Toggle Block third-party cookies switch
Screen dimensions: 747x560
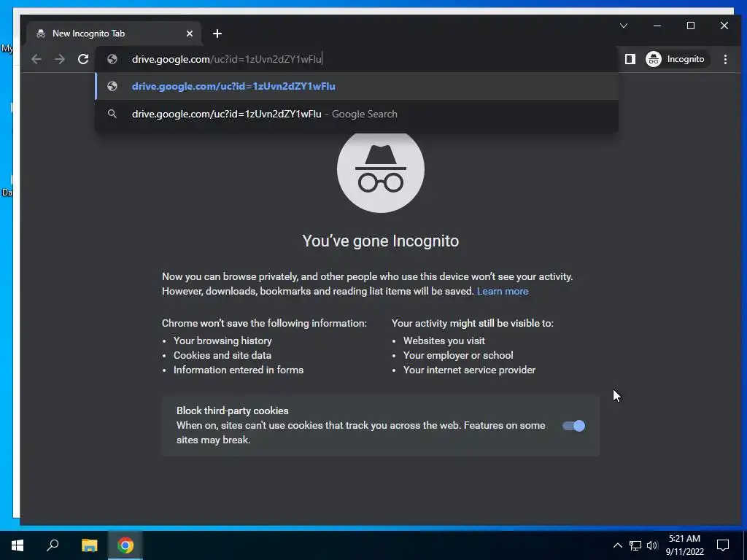[573, 426]
